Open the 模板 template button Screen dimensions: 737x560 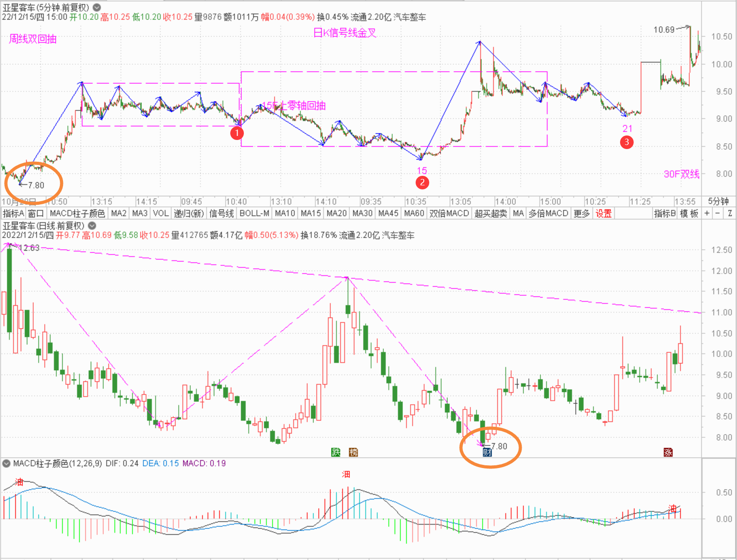[689, 213]
